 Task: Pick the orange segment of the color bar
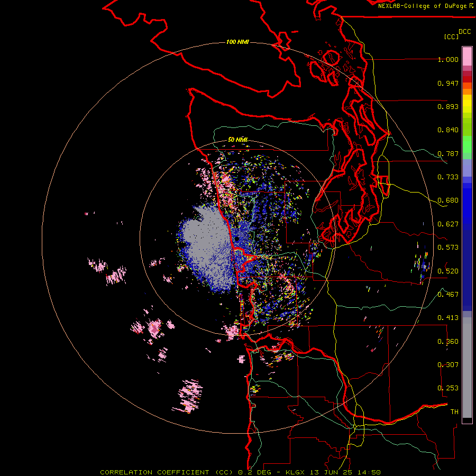coord(467,91)
